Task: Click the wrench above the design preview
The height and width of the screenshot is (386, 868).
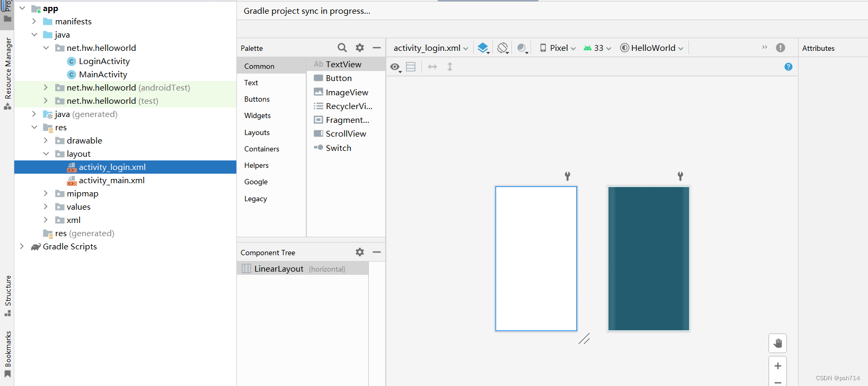Action: point(568,176)
